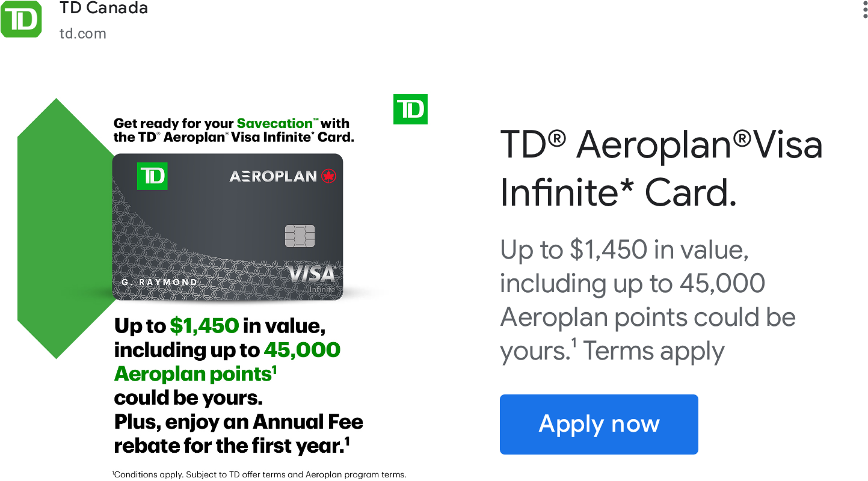The image size is (868, 481).
Task: Click the green '45,000 Aeroplan points' text
Action: pos(227,361)
